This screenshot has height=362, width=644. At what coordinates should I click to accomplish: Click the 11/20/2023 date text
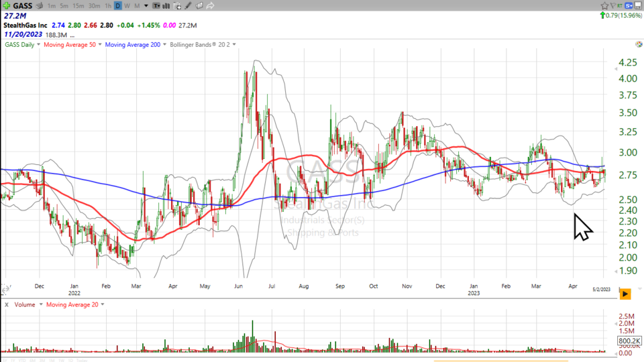click(x=23, y=34)
